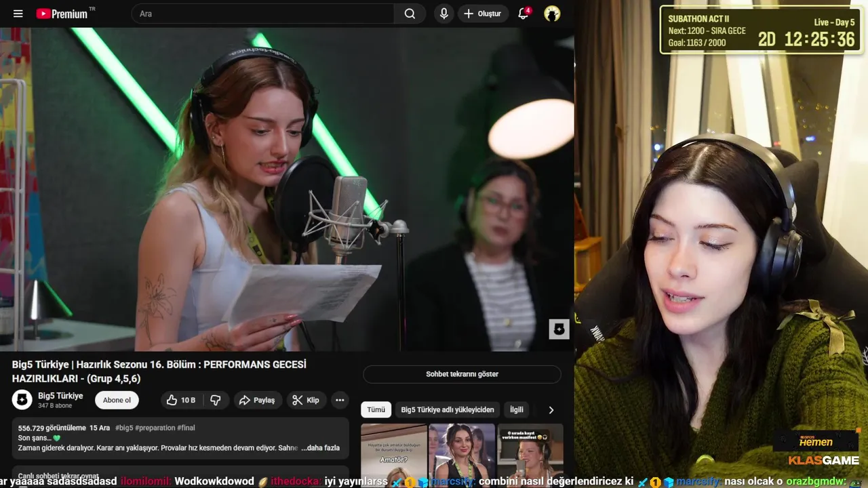Viewport: 868px width, 488px height.
Task: Click the magnifier search button
Action: [x=410, y=14]
